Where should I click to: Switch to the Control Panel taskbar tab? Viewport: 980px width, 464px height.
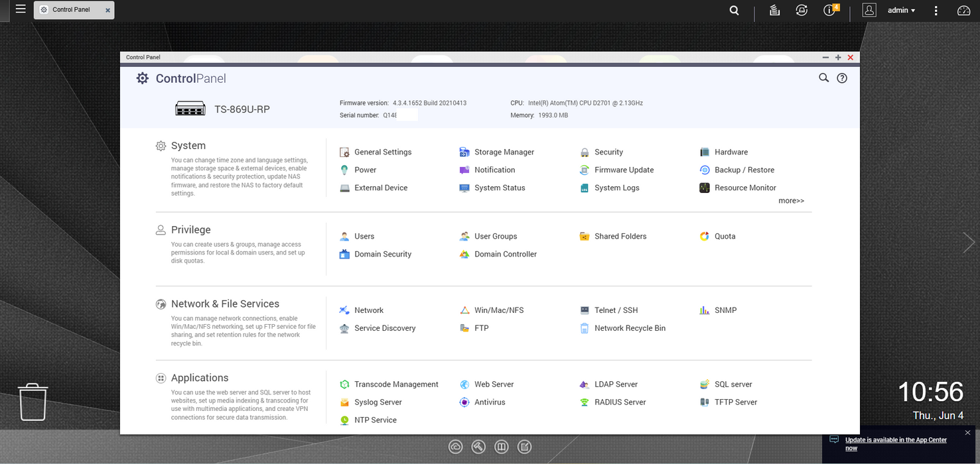click(x=71, y=10)
